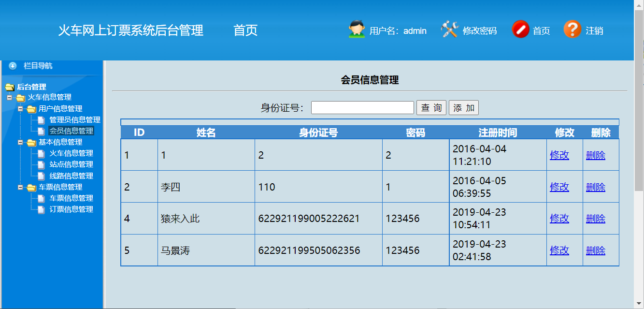The height and width of the screenshot is (309, 644).
Task: Click the 查询 search button
Action: pyautogui.click(x=431, y=107)
